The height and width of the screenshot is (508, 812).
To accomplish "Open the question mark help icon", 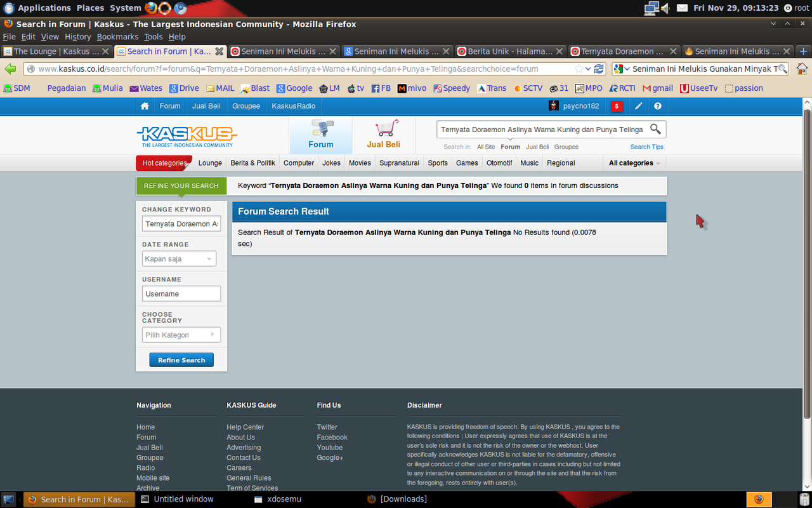I will pyautogui.click(x=658, y=106).
